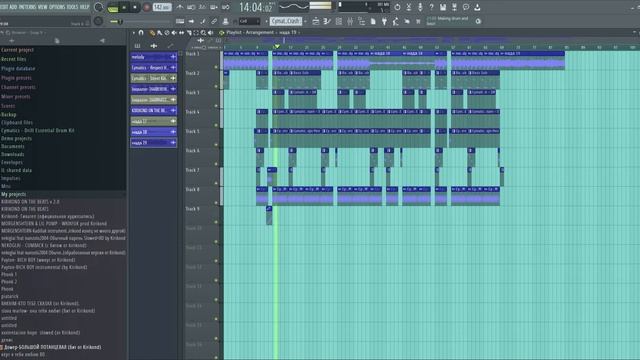Collapse the My projects folder
The width and height of the screenshot is (640, 360).
[13, 194]
